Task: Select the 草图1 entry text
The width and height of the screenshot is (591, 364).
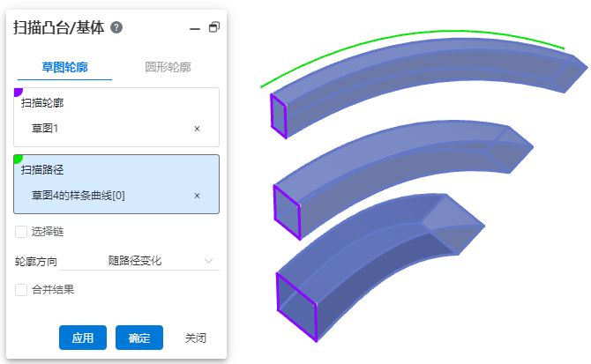Action: (x=45, y=129)
